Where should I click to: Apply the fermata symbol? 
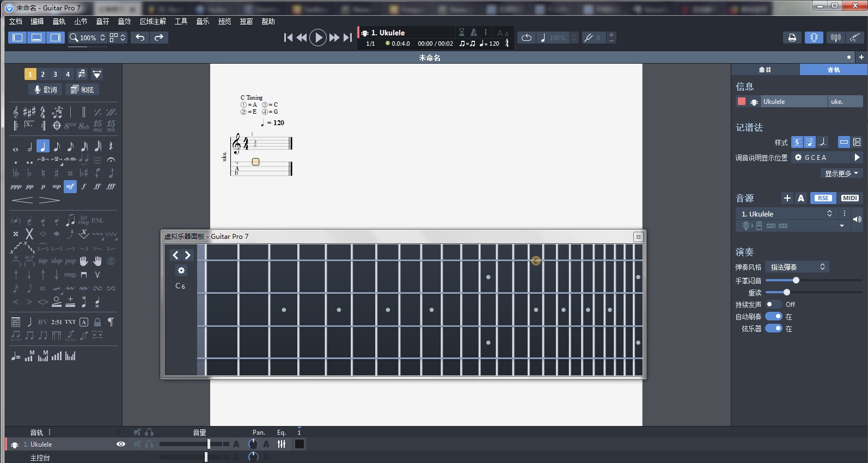coord(111,160)
